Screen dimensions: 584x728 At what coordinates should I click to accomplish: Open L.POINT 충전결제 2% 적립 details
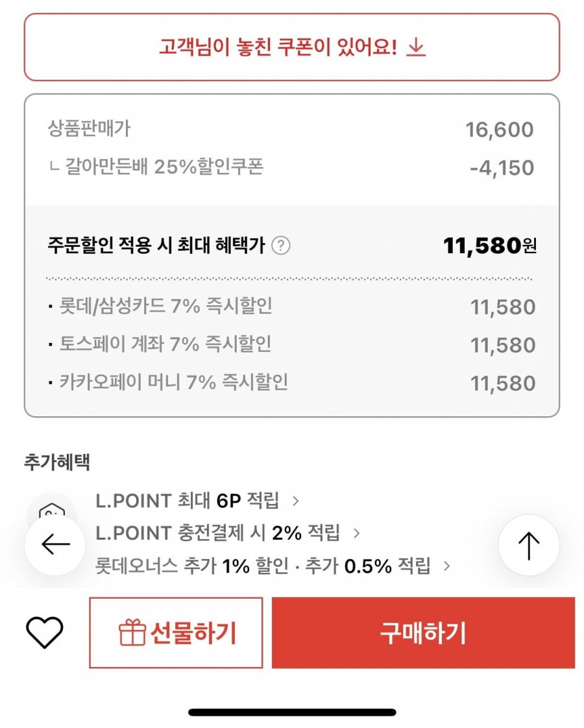[x=218, y=533]
